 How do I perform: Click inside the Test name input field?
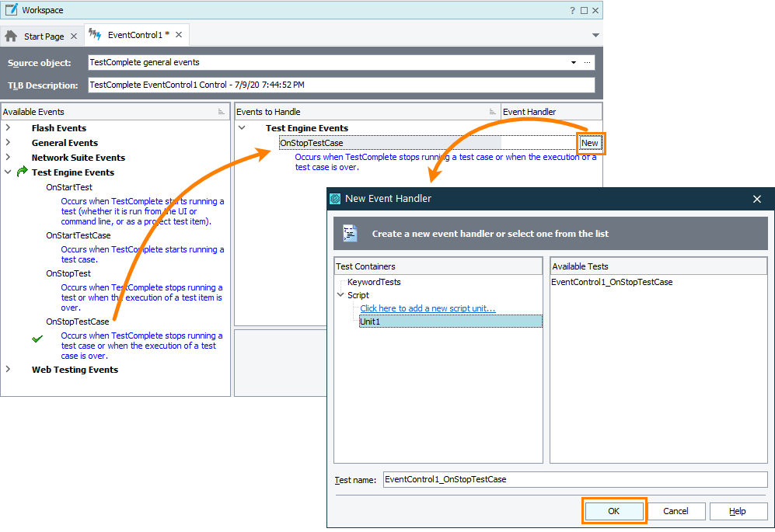tap(544, 479)
